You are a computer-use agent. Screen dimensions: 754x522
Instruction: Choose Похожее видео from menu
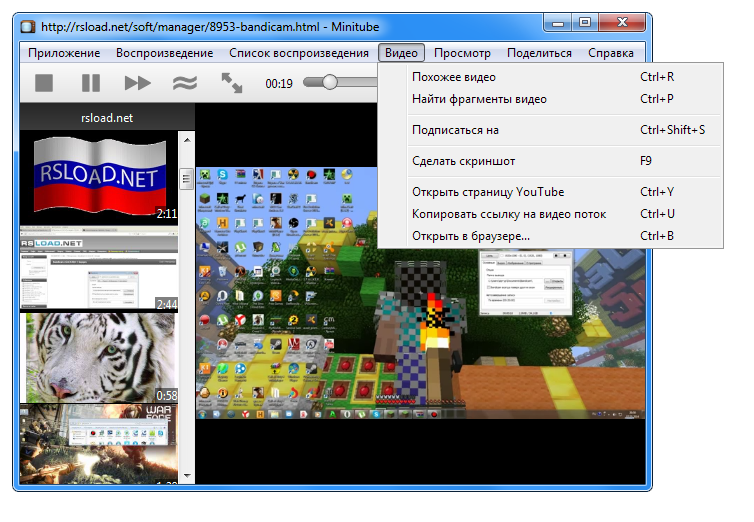[x=551, y=77]
